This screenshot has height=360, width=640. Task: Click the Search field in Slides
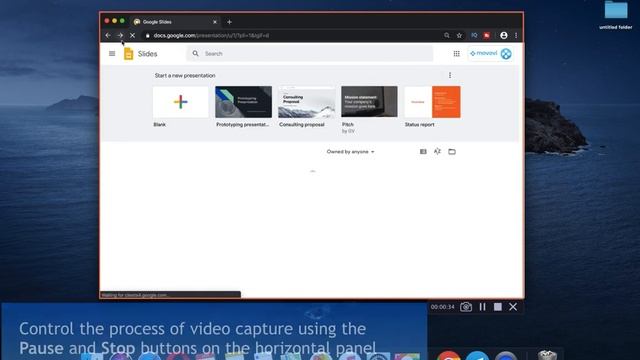[x=310, y=53]
